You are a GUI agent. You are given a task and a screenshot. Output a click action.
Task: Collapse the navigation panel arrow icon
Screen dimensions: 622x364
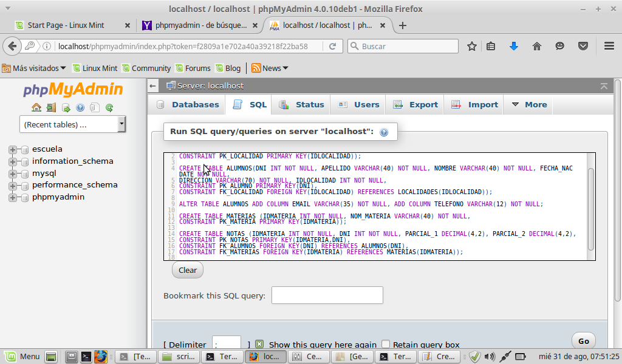point(153,86)
